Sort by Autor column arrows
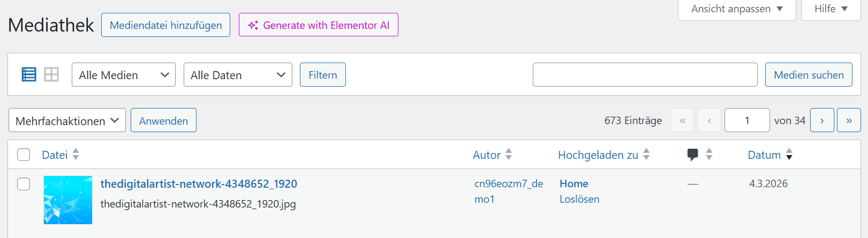The image size is (868, 238). click(509, 155)
